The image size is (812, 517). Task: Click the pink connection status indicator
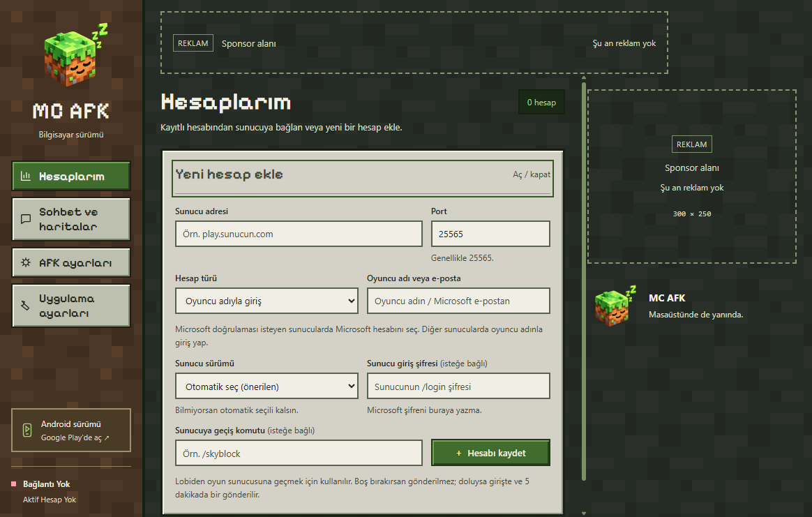(x=13, y=484)
